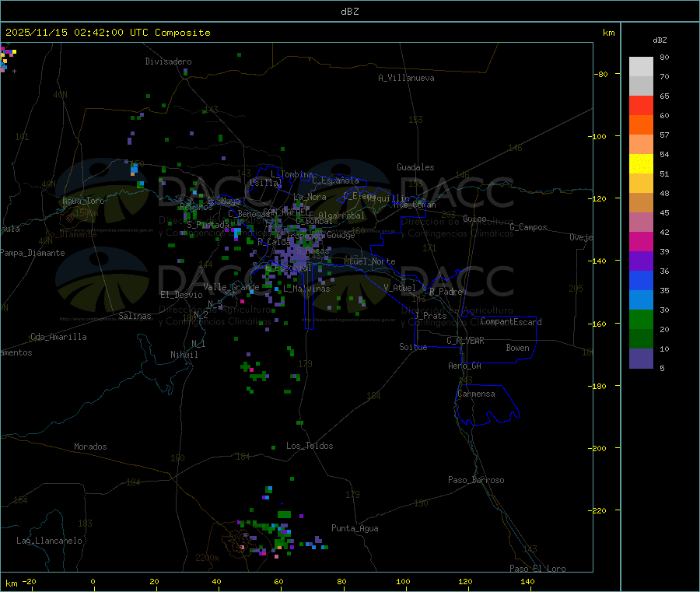The height and width of the screenshot is (592, 700).
Task: Click the Guico map label
Action: point(474,219)
